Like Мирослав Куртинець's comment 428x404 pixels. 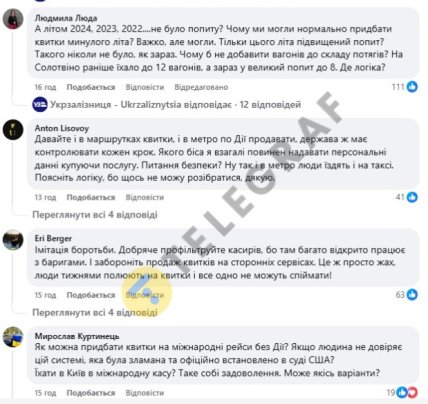tap(91, 393)
